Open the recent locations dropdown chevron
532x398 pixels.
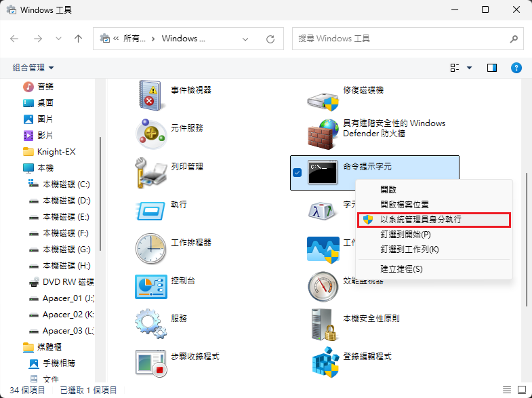point(58,39)
